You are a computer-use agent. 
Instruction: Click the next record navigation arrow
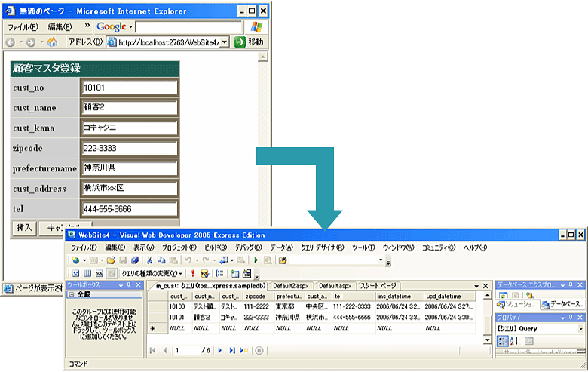[220, 350]
